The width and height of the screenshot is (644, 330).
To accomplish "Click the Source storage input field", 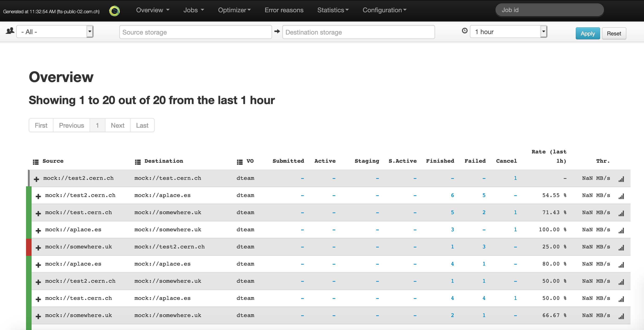I will tap(195, 32).
